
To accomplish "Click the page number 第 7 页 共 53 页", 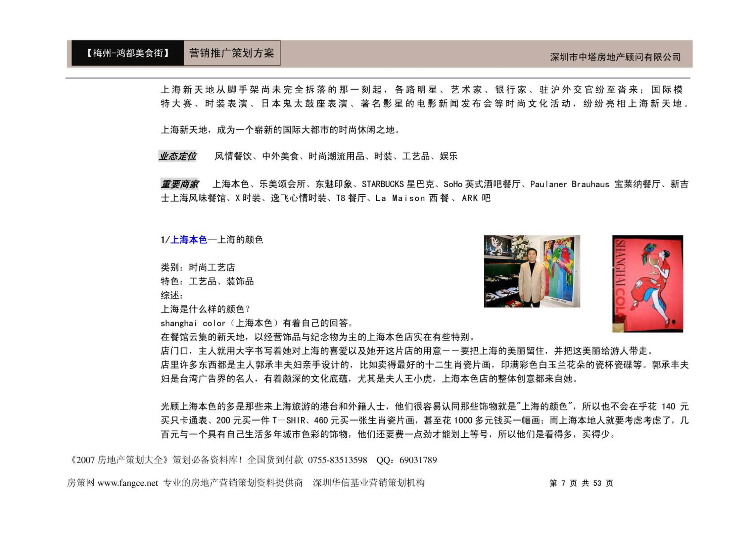I will 581,483.
